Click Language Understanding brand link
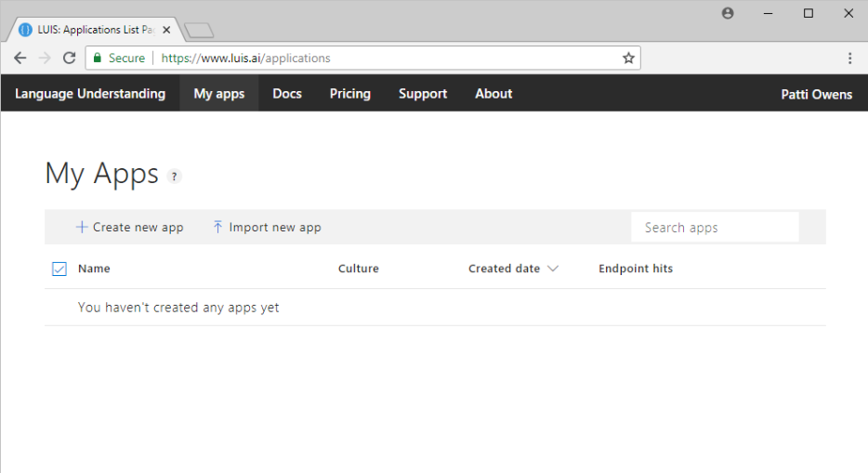 point(90,94)
